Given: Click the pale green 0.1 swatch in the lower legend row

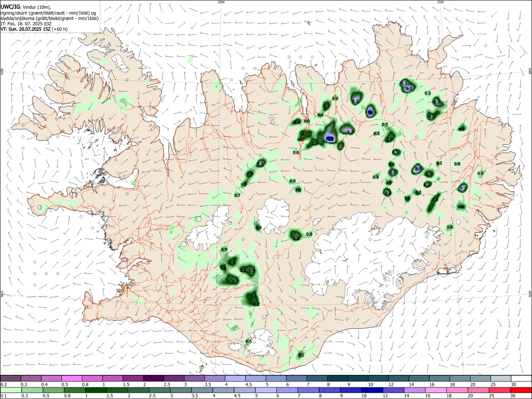Looking at the screenshot, I should [10, 390].
